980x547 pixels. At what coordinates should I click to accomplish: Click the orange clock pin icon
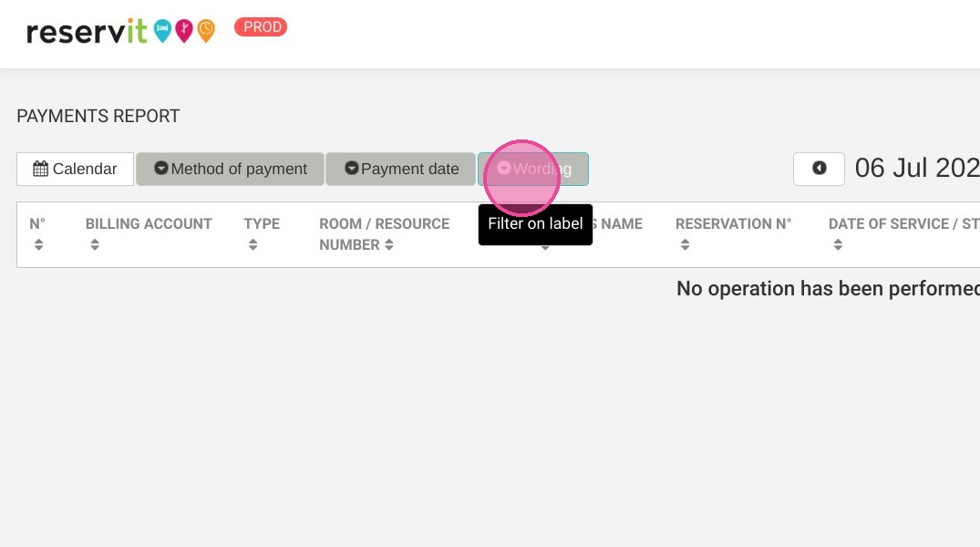[x=206, y=31]
